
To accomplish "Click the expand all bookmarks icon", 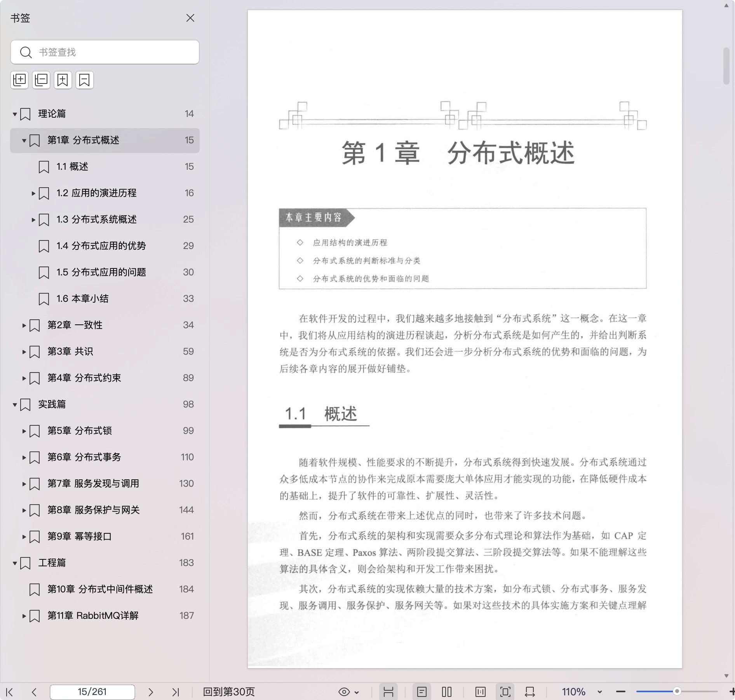I will coord(19,80).
